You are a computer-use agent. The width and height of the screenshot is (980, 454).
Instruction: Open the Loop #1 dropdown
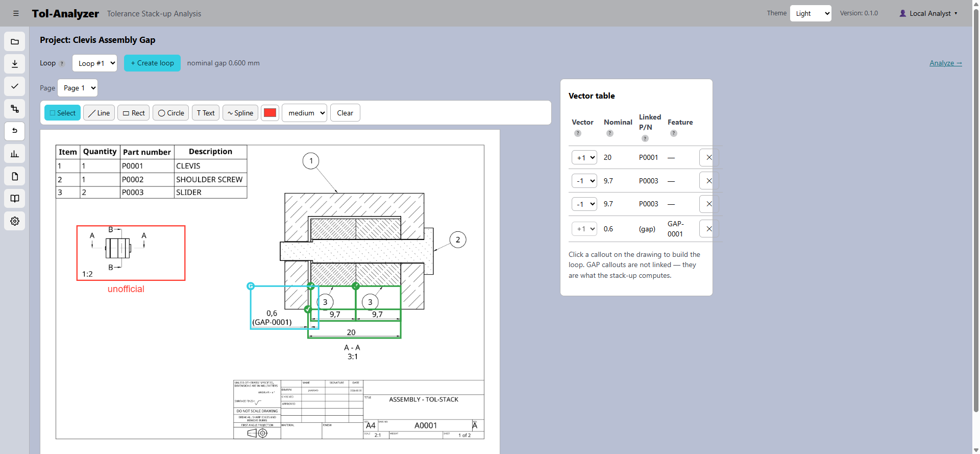(x=95, y=63)
